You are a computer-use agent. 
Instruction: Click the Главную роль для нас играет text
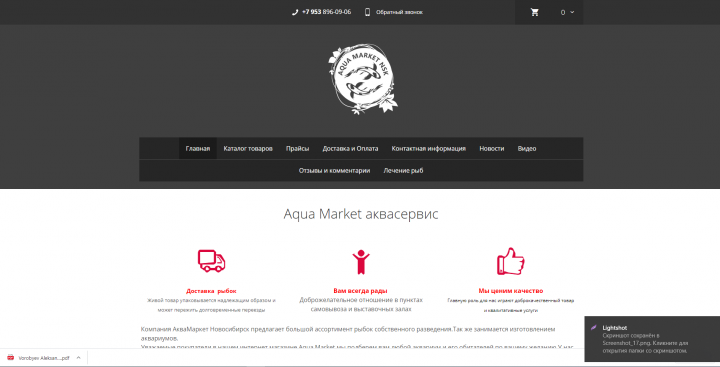pyautogui.click(x=511, y=305)
